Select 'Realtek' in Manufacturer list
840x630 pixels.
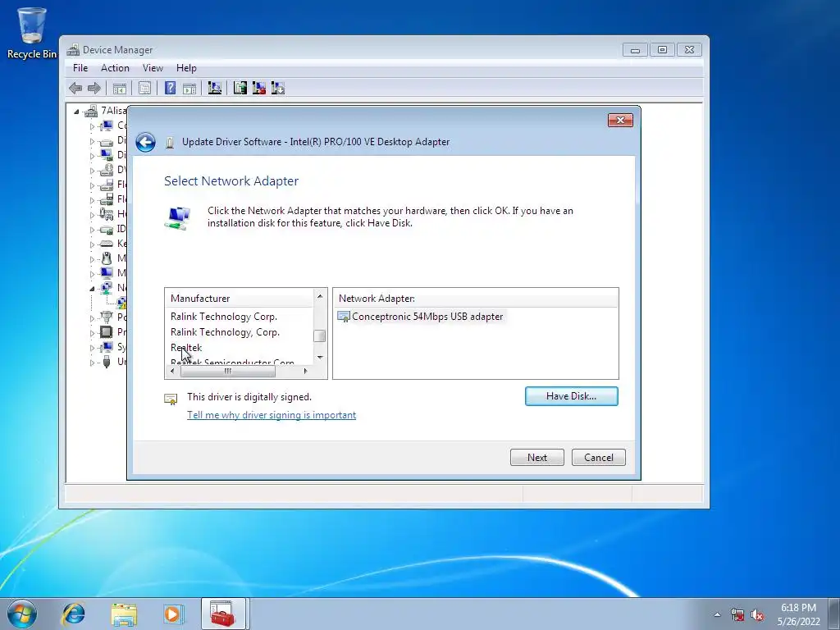186,348
